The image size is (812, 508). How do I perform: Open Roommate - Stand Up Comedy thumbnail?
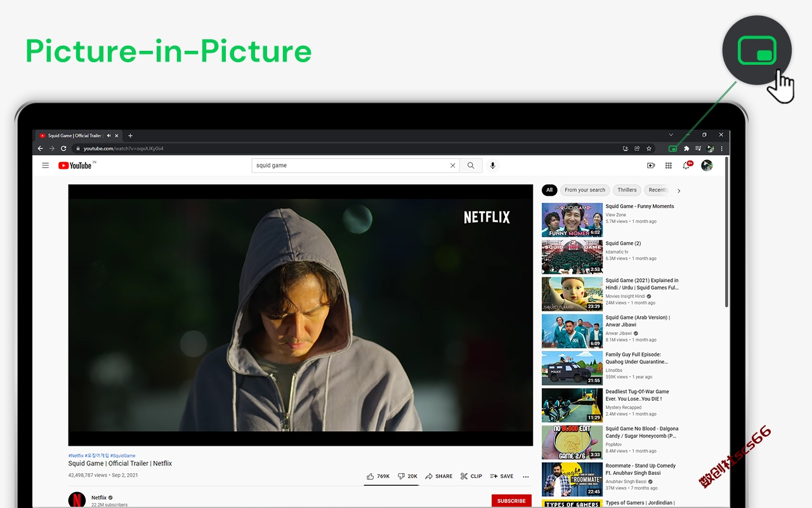(x=572, y=479)
